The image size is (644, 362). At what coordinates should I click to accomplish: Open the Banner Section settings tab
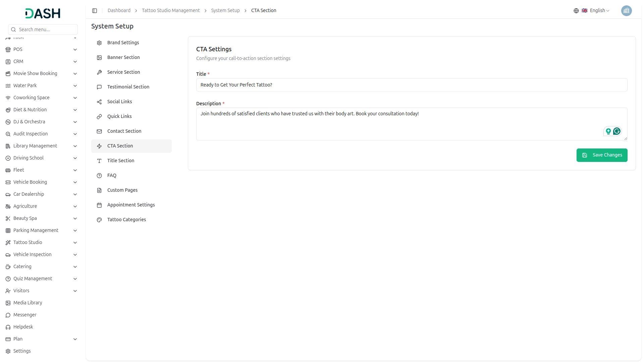click(x=123, y=57)
